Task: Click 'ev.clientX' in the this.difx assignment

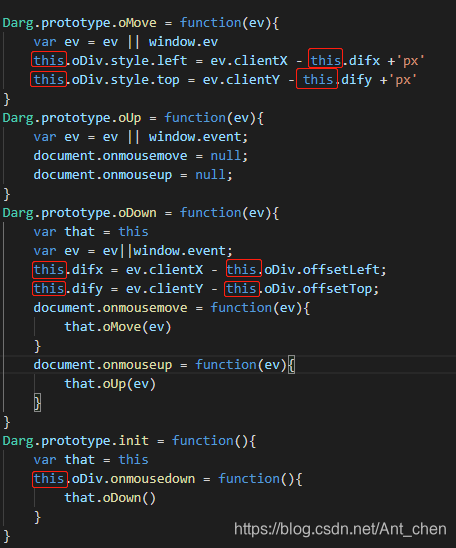Action: point(164,270)
